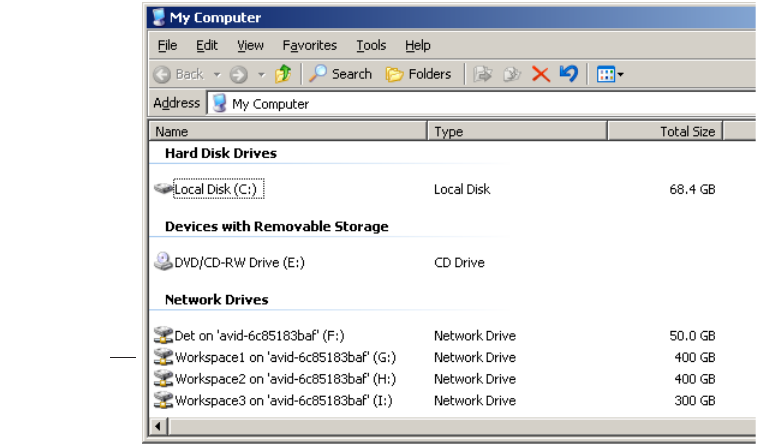Select Workspace3 network drive (I:)
758x446 pixels.
point(283,401)
